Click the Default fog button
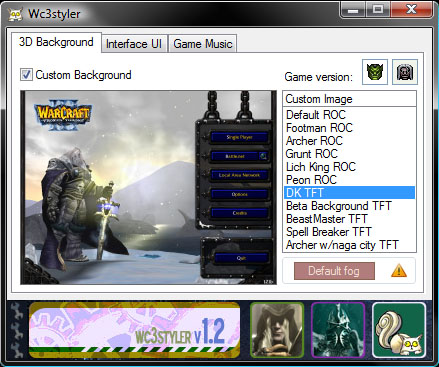Screen dimensions: 439x367 tap(334, 271)
